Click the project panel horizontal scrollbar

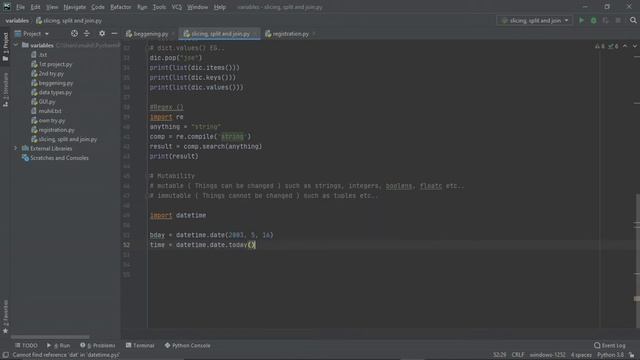(50, 337)
